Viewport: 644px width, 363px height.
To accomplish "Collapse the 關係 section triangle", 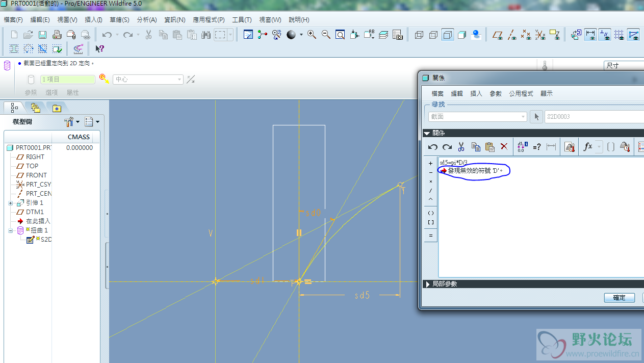I will (x=427, y=133).
